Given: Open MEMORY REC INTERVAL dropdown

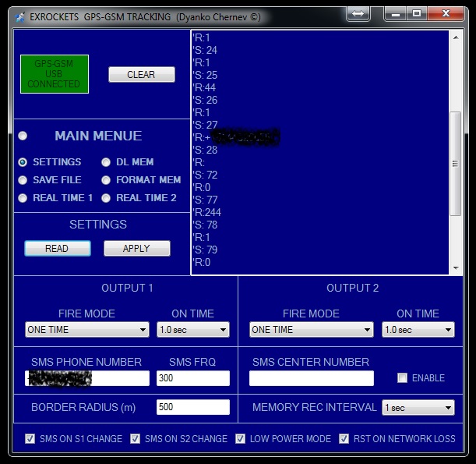Looking at the screenshot, I should point(418,407).
